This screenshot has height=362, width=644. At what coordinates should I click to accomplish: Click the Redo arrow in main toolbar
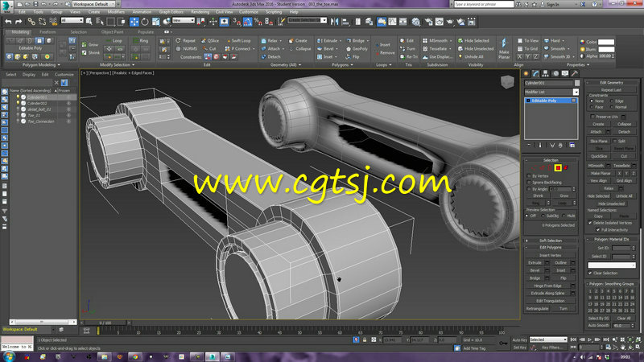(x=19, y=22)
